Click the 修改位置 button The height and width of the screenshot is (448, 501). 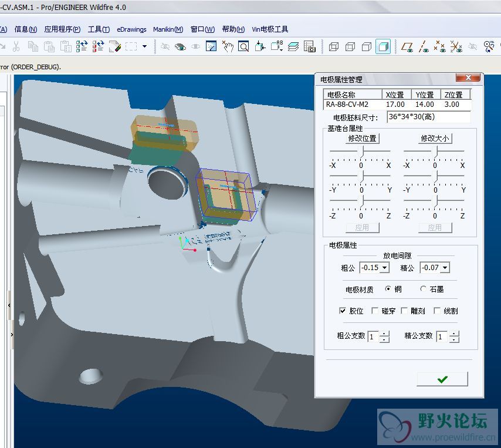click(x=362, y=139)
